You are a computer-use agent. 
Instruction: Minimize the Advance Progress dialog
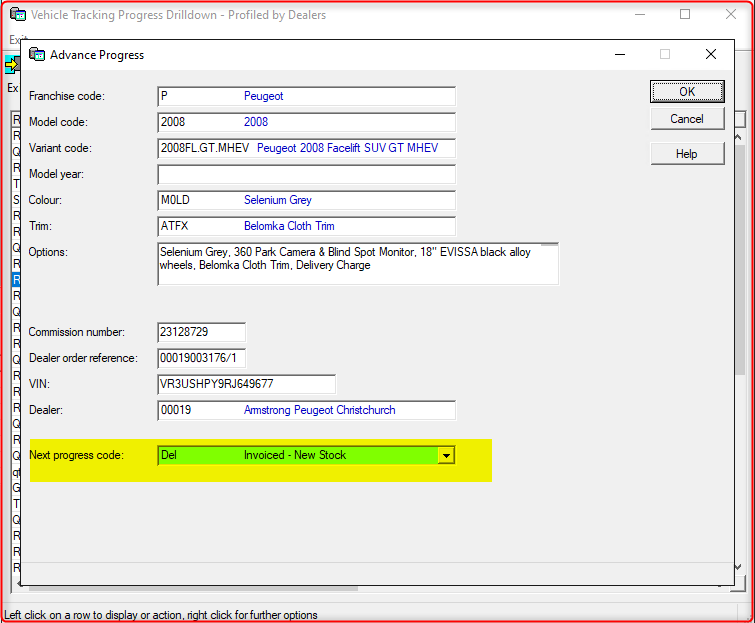pyautogui.click(x=620, y=54)
